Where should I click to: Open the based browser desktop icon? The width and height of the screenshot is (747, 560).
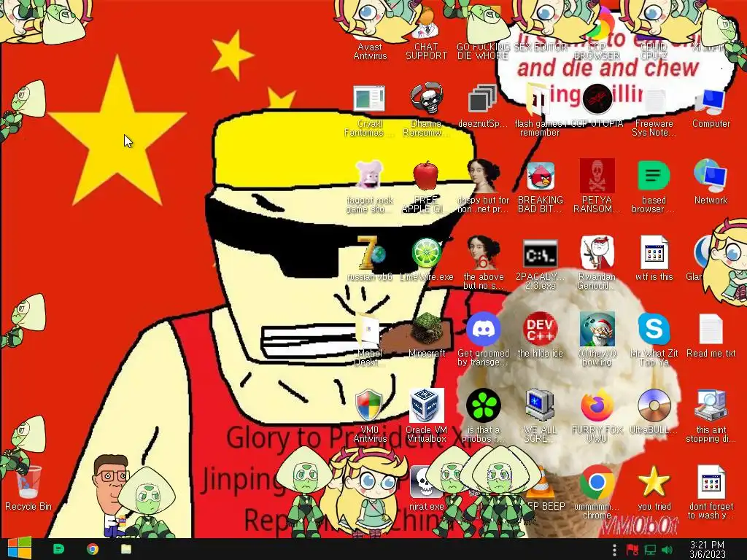pos(654,186)
